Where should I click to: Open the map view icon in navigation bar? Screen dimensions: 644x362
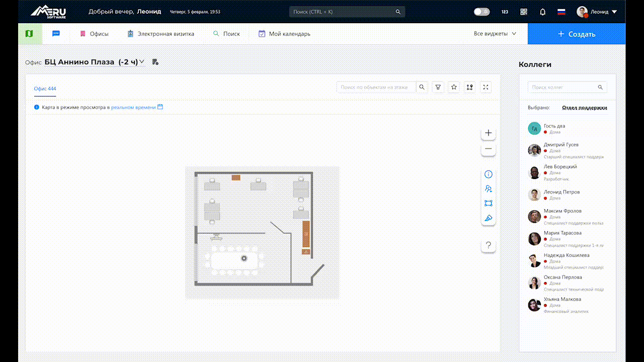click(29, 34)
